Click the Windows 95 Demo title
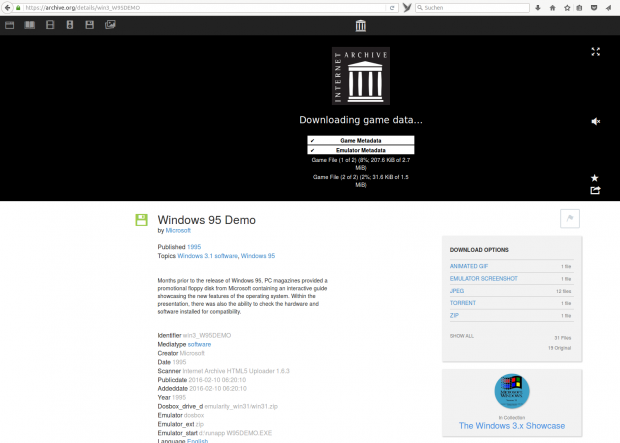The height and width of the screenshot is (443, 620). pos(206,220)
